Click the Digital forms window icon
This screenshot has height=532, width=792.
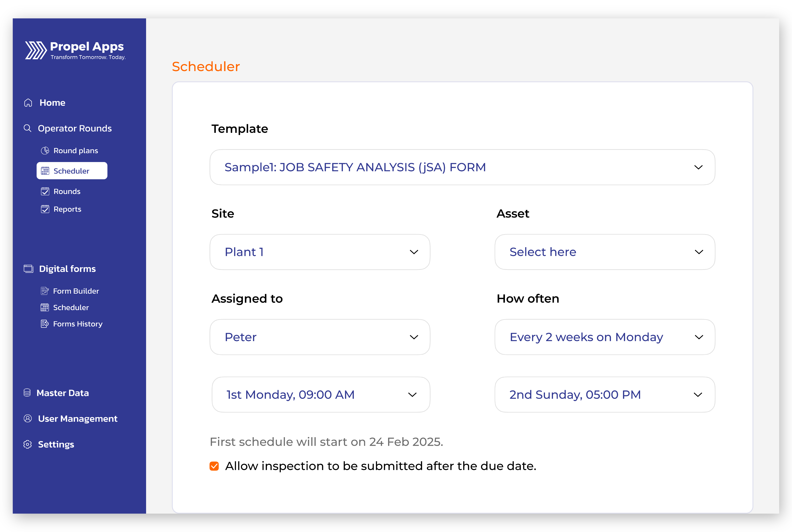click(29, 269)
